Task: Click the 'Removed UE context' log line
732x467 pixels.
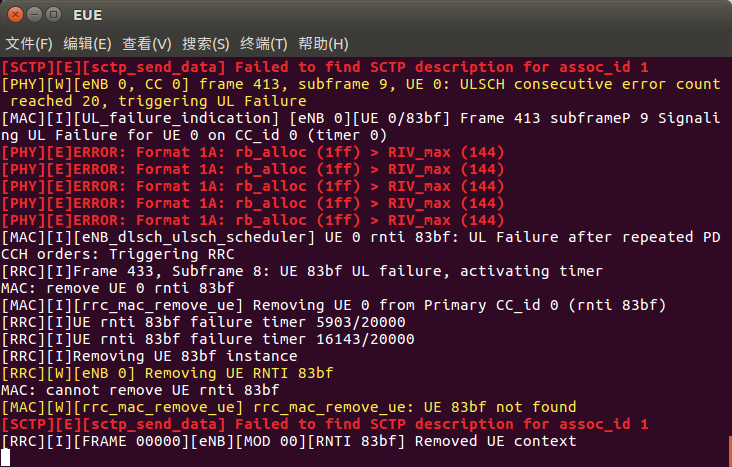Action: click(289, 441)
